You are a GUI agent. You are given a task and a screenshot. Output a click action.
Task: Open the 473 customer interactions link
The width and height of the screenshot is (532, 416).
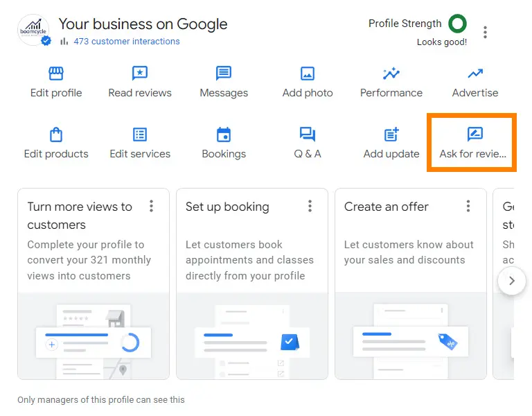coord(127,42)
